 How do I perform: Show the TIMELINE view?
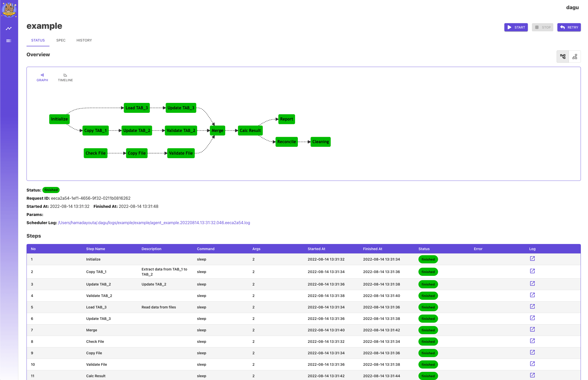tap(65, 77)
